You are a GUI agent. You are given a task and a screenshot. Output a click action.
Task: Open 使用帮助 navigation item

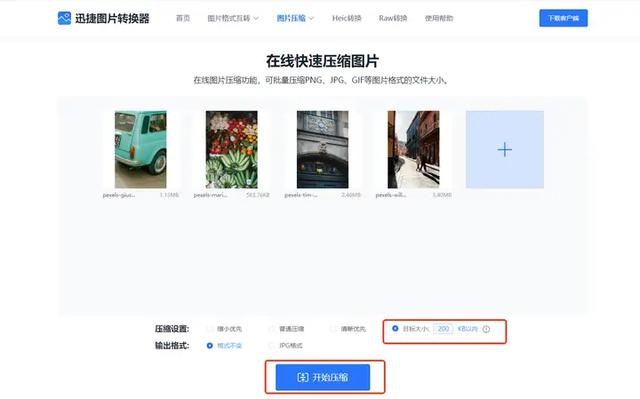coord(439,18)
